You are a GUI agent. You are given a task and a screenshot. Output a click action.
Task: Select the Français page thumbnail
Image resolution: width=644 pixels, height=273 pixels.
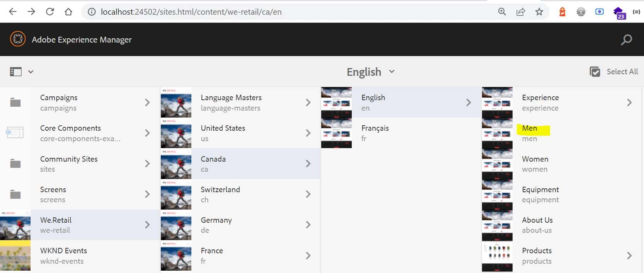pos(336,133)
